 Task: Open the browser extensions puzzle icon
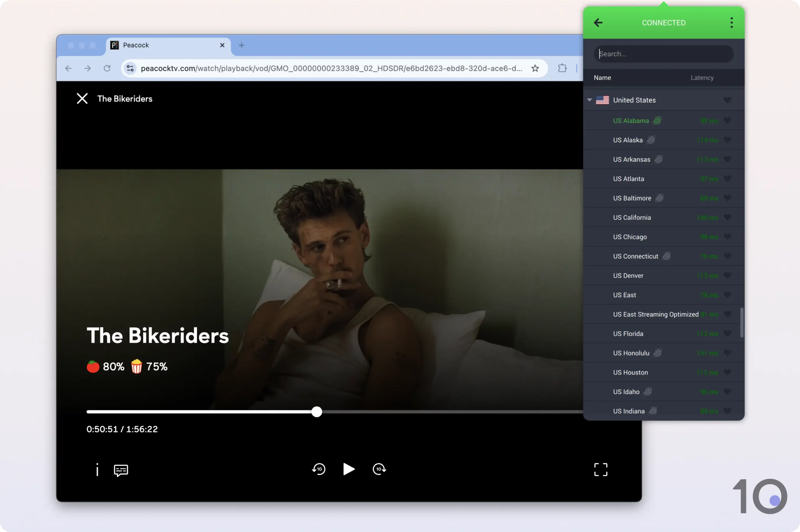(562, 68)
